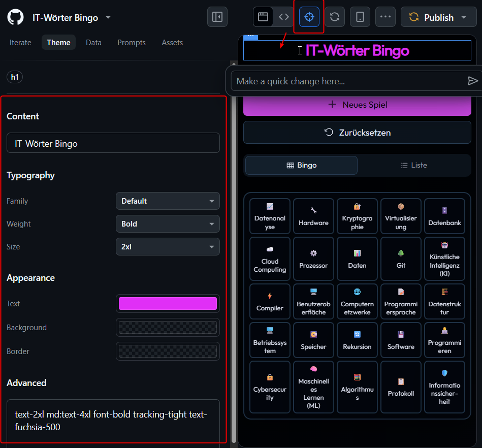Image resolution: width=482 pixels, height=448 pixels.
Task: Click the refresh preview icon
Action: pos(335,17)
